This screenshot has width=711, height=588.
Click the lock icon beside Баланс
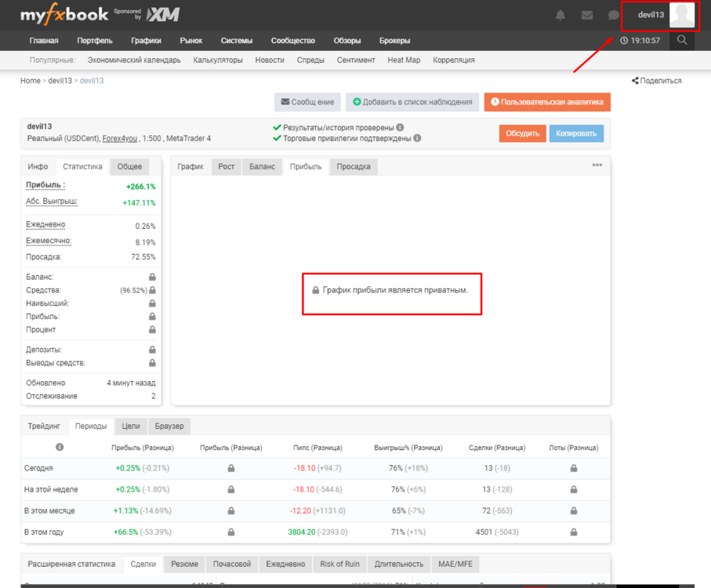[152, 277]
